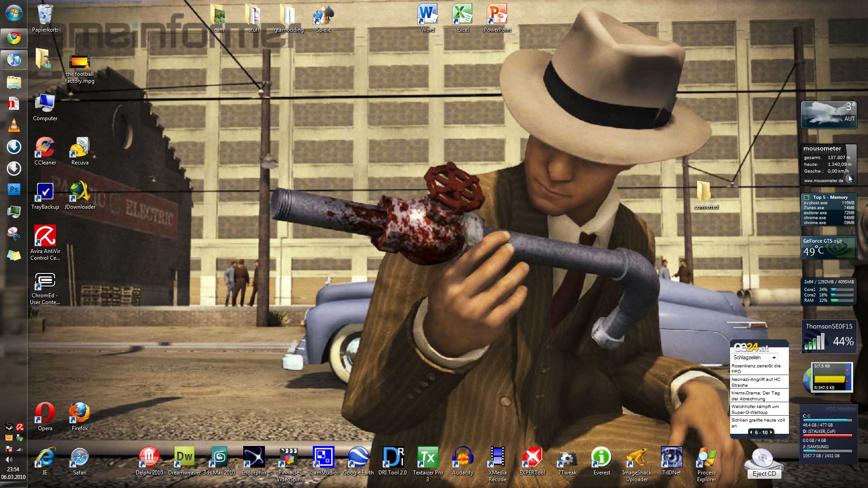The height and width of the screenshot is (488, 868).
Task: Click the Eject CD button
Action: point(764,474)
